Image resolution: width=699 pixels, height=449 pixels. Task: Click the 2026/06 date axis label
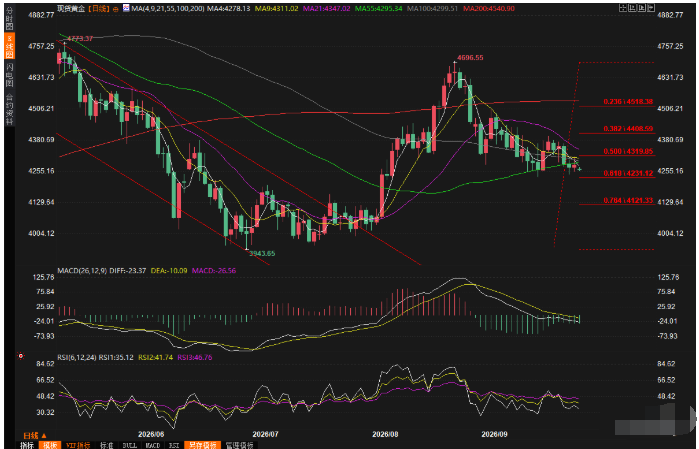tap(151, 434)
